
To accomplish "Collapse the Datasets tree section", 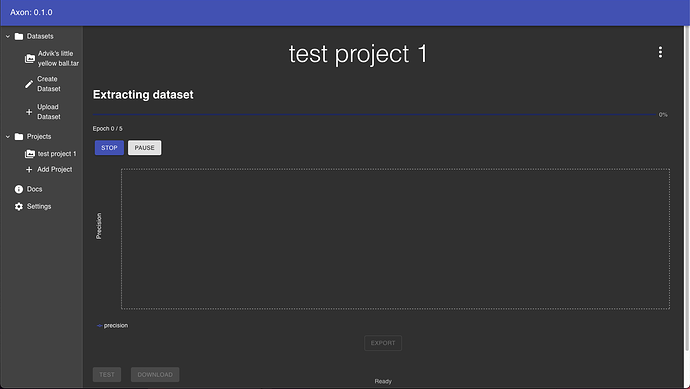I will (x=7, y=37).
